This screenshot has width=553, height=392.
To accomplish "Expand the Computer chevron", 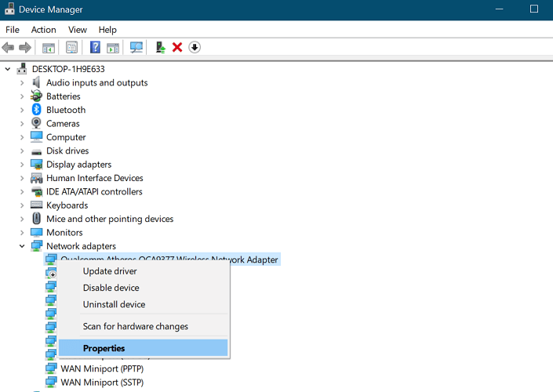I will tap(22, 137).
